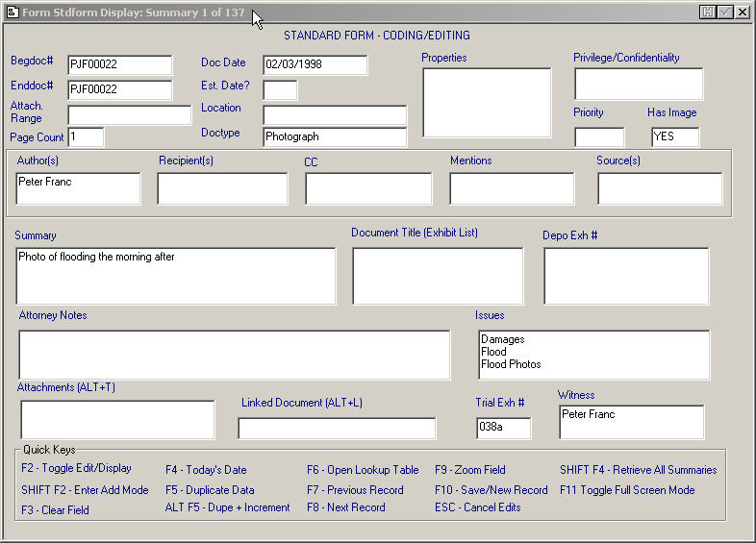Image resolution: width=756 pixels, height=543 pixels.
Task: Click ALT F5 - Dupe + Increment
Action: tap(228, 507)
